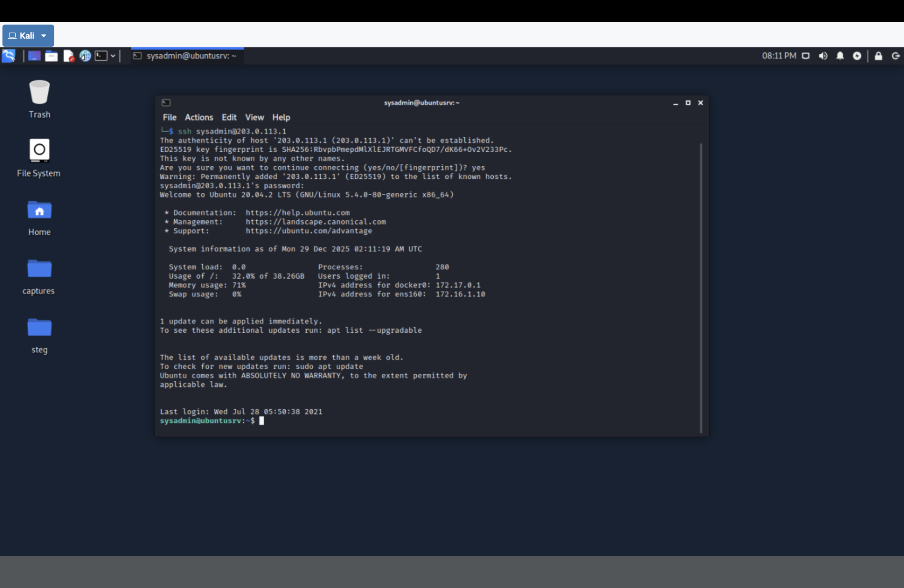Open the log out icon on panel
Viewport: 904px width, 588px height.
(895, 56)
